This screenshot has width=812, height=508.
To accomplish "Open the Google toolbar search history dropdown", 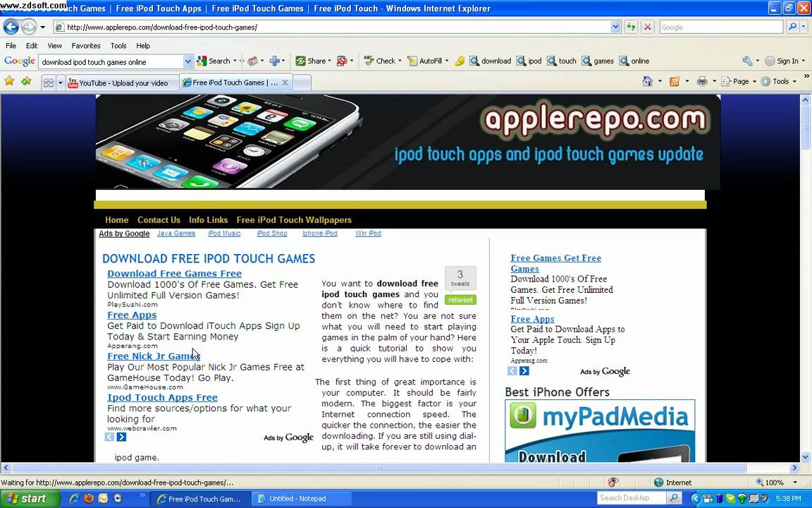I will point(187,61).
